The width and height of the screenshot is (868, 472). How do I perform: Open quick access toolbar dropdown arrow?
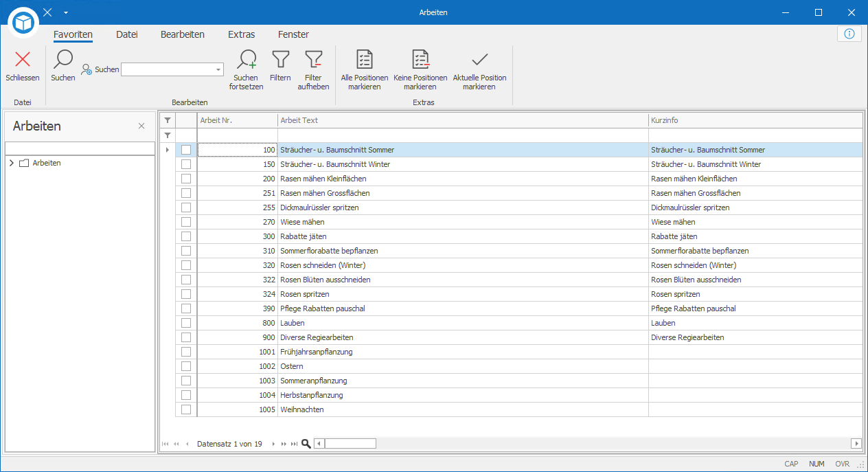click(65, 12)
